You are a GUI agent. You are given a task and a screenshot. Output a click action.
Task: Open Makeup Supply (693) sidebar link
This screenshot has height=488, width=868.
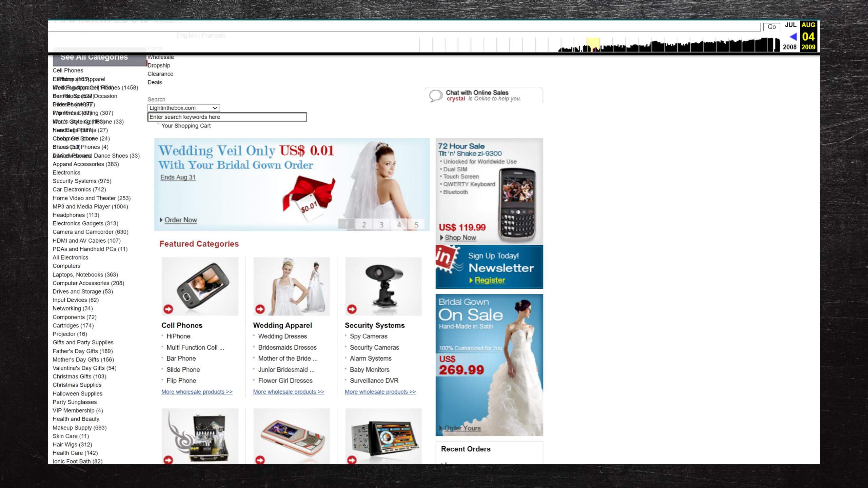(80, 428)
